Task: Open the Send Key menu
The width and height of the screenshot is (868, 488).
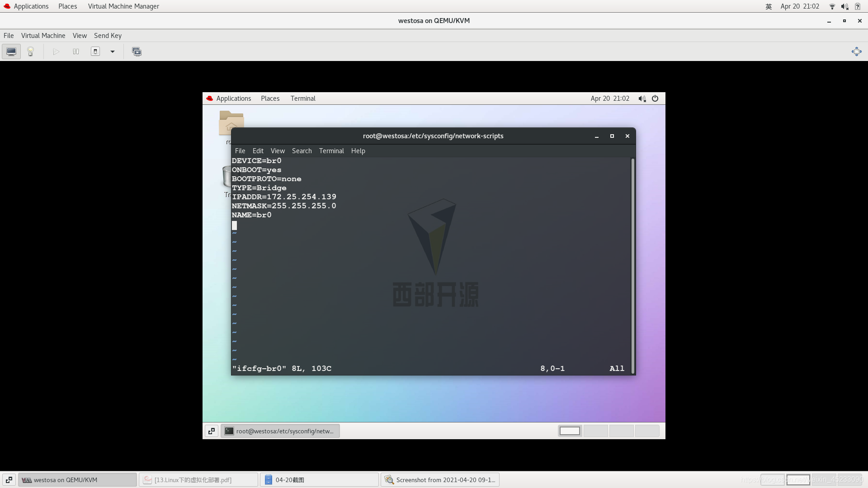Action: [x=108, y=36]
